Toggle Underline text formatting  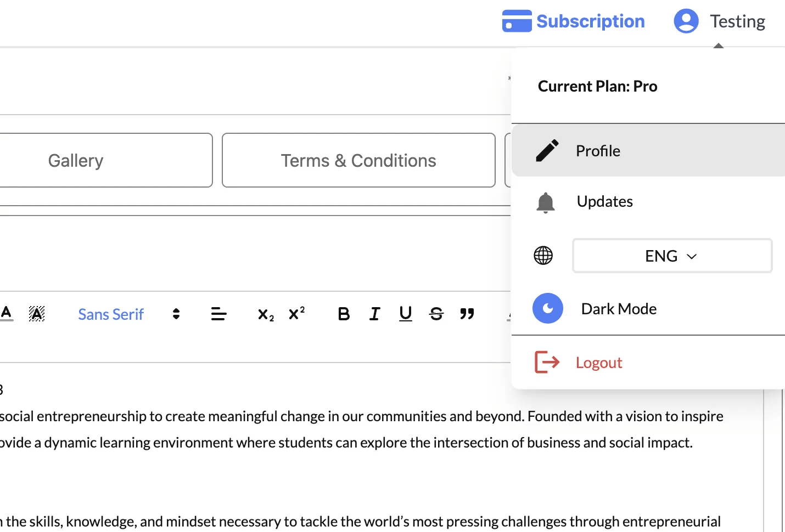(405, 314)
